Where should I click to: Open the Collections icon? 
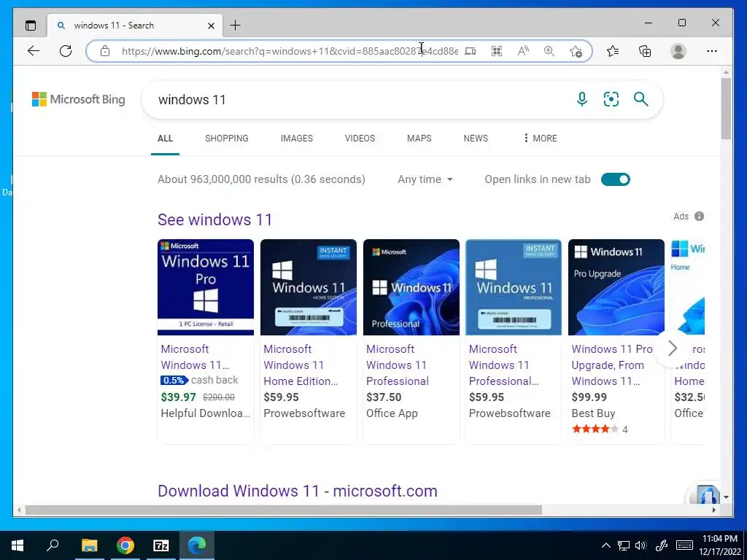pyautogui.click(x=645, y=51)
